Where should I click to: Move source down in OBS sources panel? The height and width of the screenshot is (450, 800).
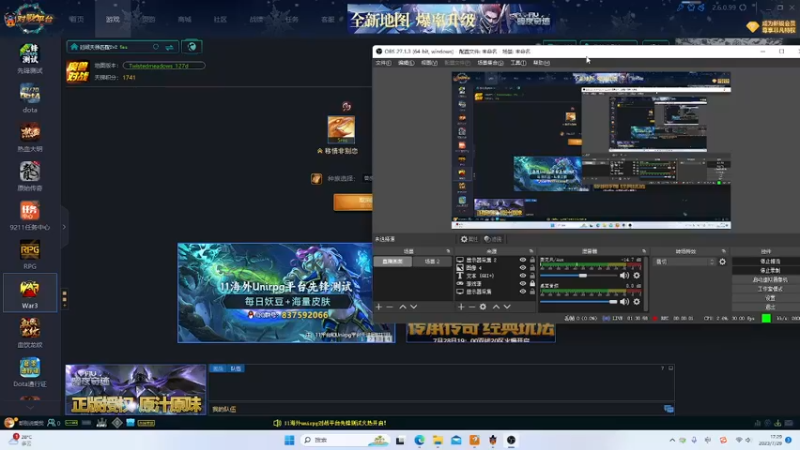(x=507, y=307)
